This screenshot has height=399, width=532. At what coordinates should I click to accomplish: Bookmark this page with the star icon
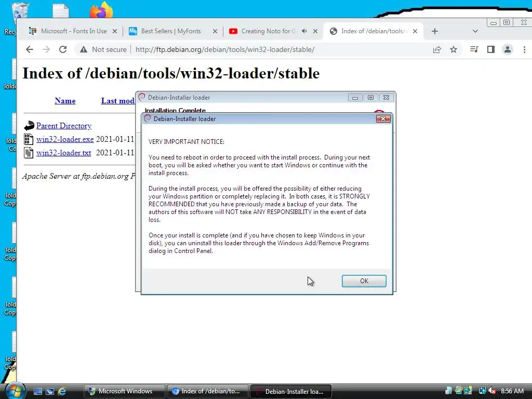pos(453,49)
